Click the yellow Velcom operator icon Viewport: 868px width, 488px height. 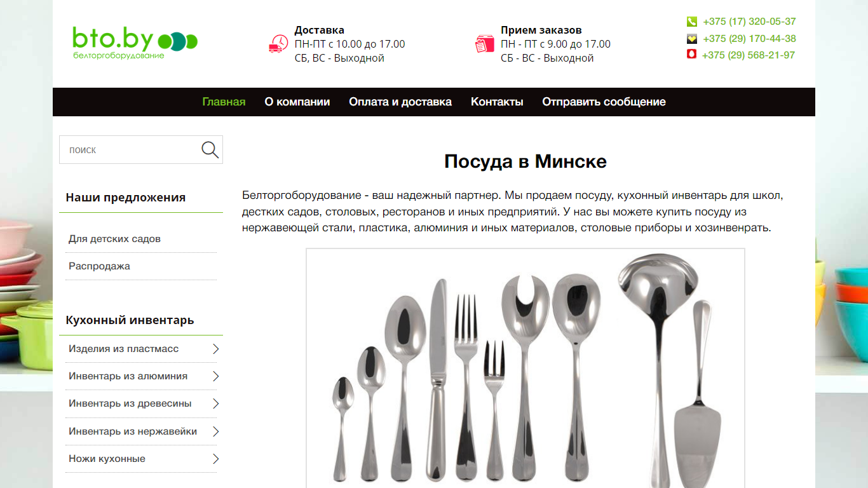[x=692, y=39]
